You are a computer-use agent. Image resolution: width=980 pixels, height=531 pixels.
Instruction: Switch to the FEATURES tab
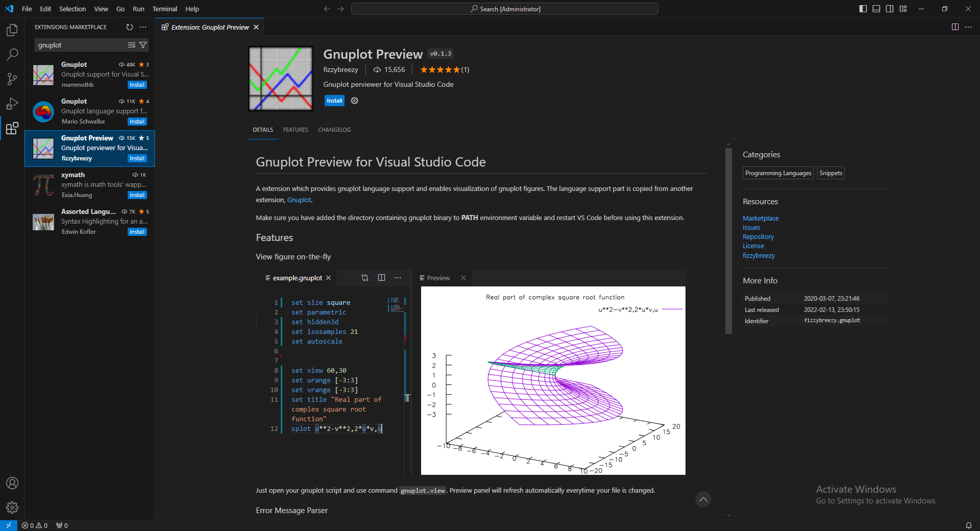[x=296, y=130]
